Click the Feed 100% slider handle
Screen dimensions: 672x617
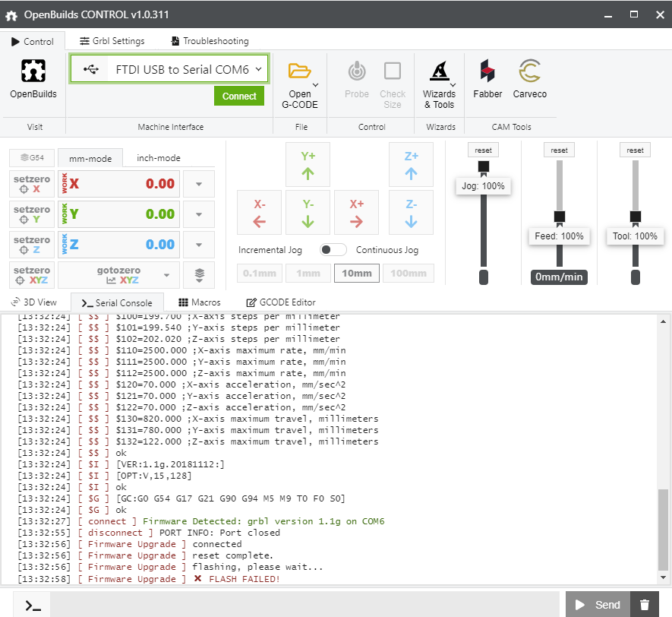pos(560,217)
